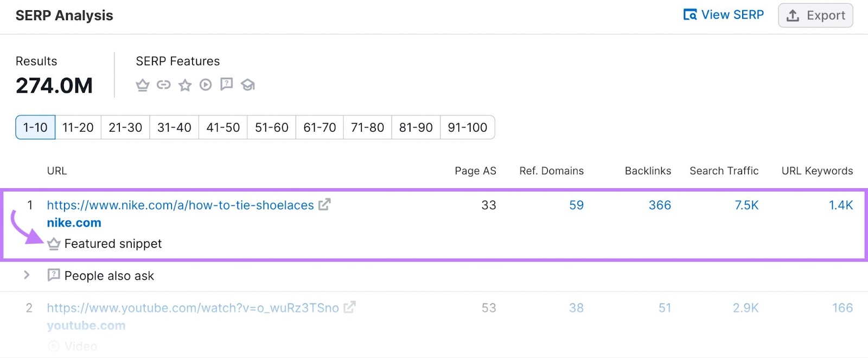
Task: Select the Featured Snippet crown icon in SERP Features
Action: coord(143,85)
